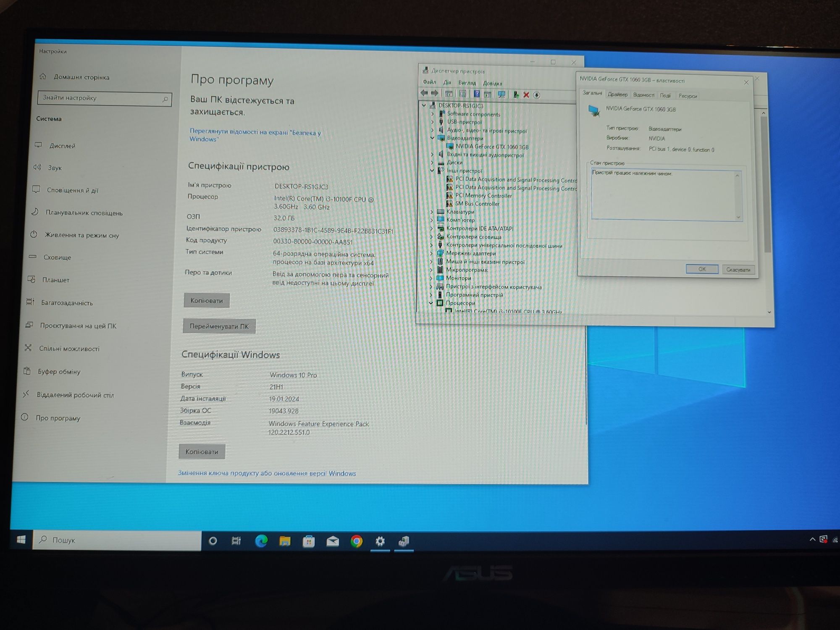Click Task View taskbar button
The image size is (840, 630).
click(x=236, y=541)
